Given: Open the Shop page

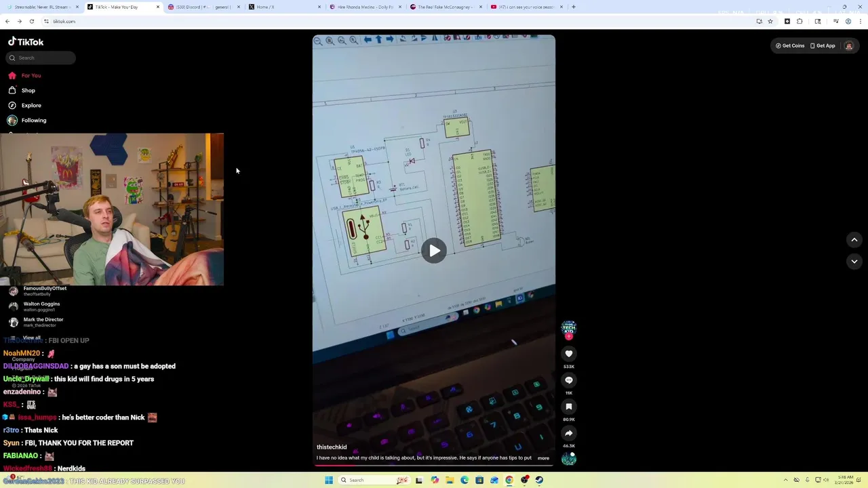Looking at the screenshot, I should [x=22, y=90].
